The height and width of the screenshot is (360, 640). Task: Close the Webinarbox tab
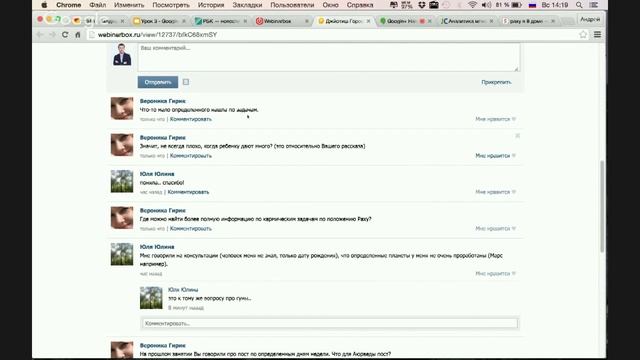307,21
